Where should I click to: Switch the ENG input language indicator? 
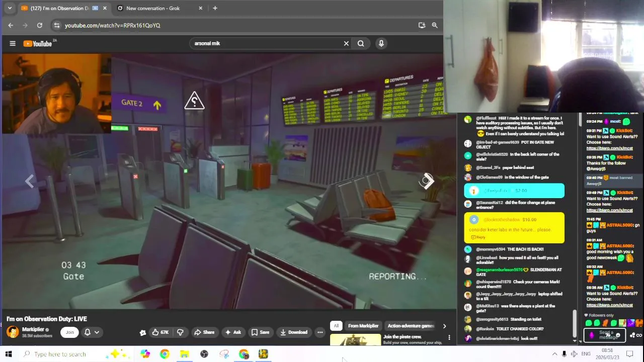coord(586,354)
